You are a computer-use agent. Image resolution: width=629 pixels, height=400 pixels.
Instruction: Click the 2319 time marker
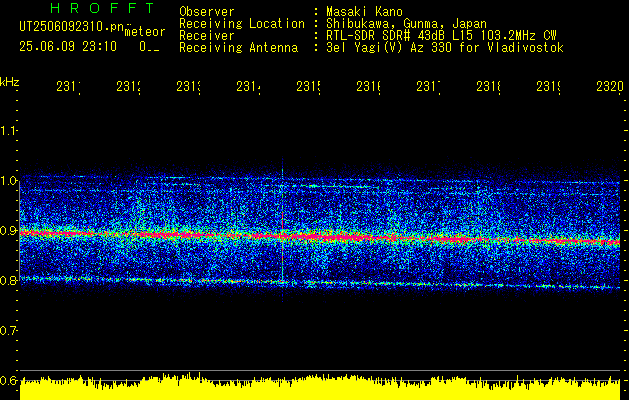click(x=548, y=87)
